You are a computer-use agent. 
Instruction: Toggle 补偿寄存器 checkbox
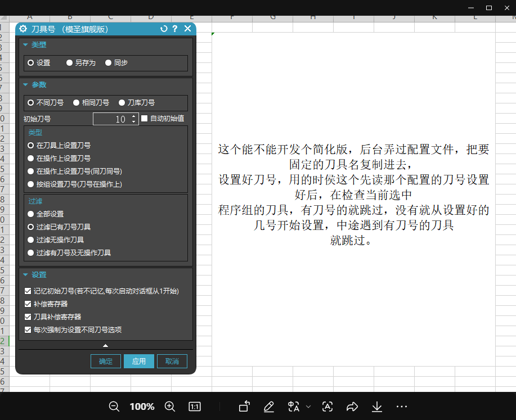coord(28,304)
